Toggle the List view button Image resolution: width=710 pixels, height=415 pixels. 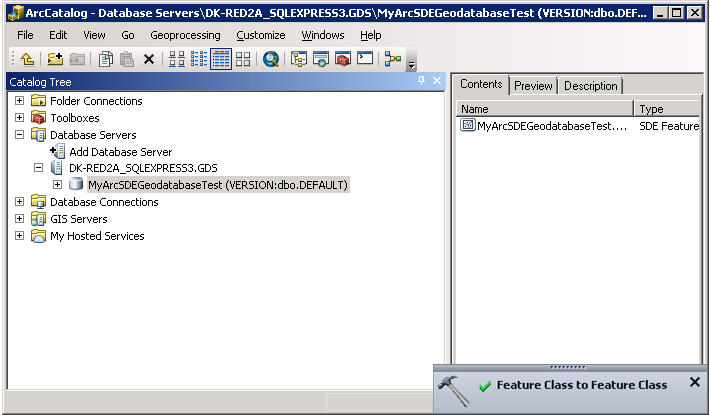(199, 59)
